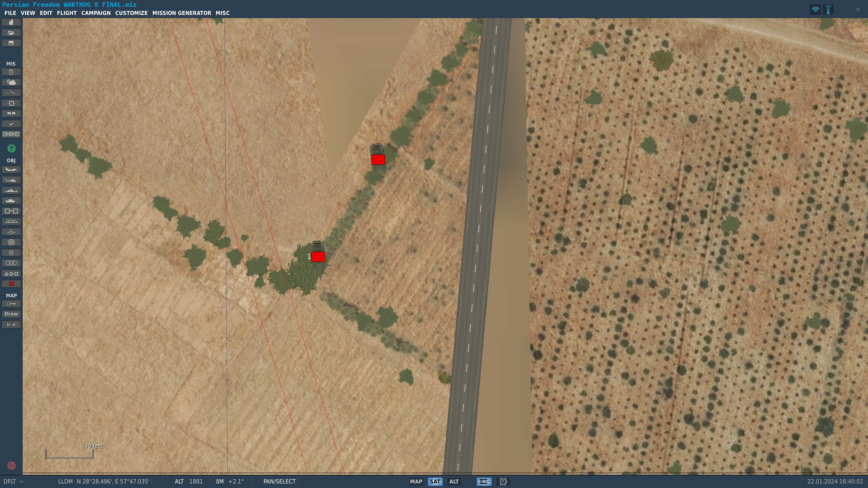Select red vehicle unit labeled 1
This screenshot has height=488, width=868.
coord(318,257)
